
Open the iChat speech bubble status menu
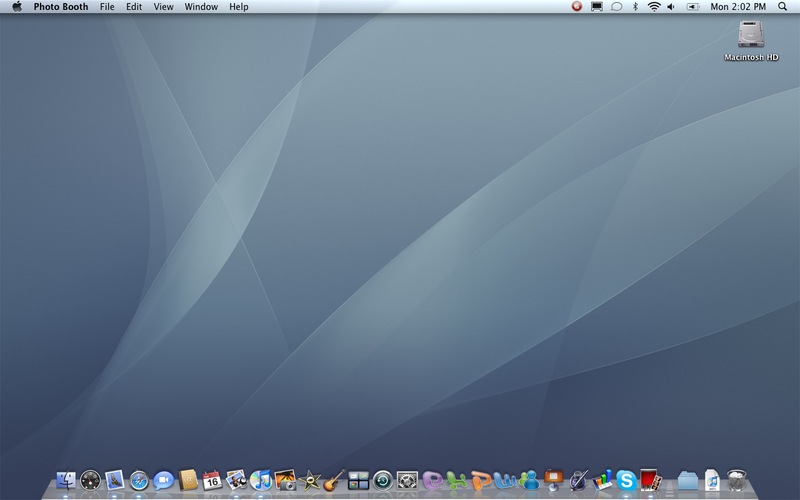[616, 7]
